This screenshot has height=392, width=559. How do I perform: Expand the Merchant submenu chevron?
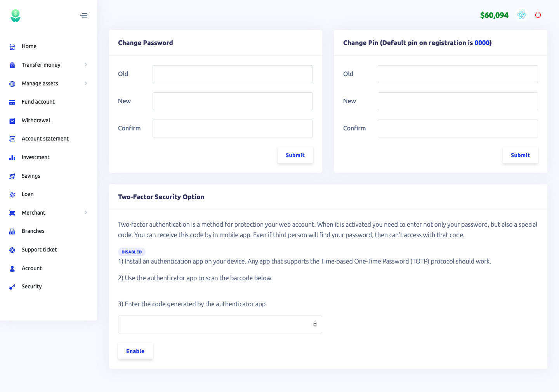[x=86, y=213]
